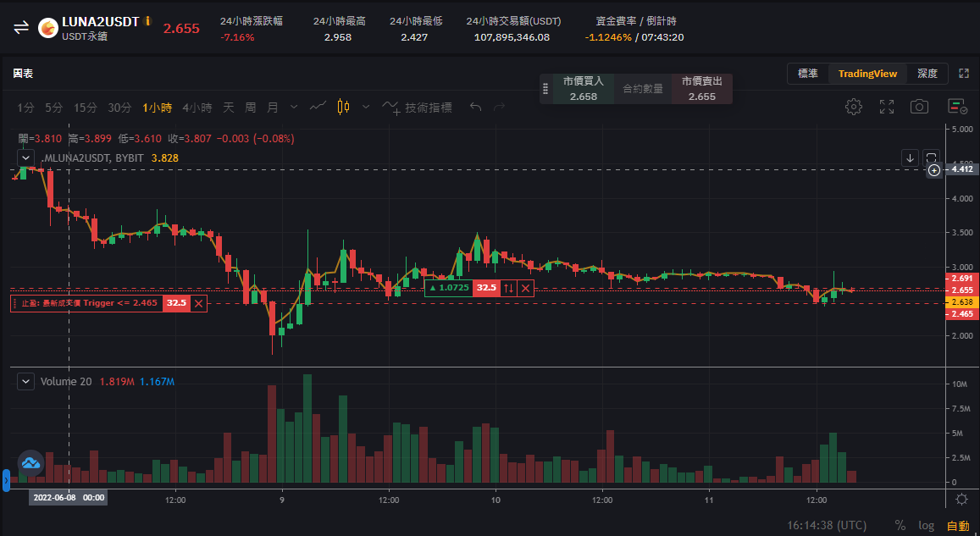Click the swap trading pair arrows icon
980x536 pixels.
[x=21, y=27]
